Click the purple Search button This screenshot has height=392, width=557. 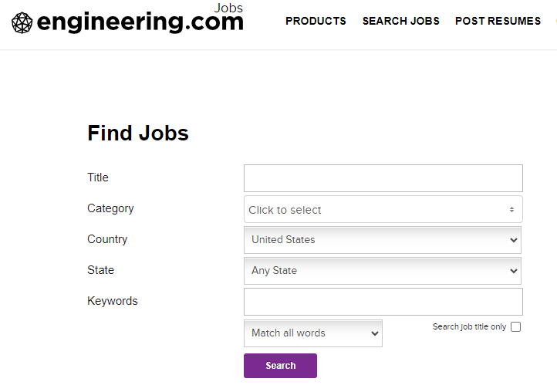[x=280, y=366]
